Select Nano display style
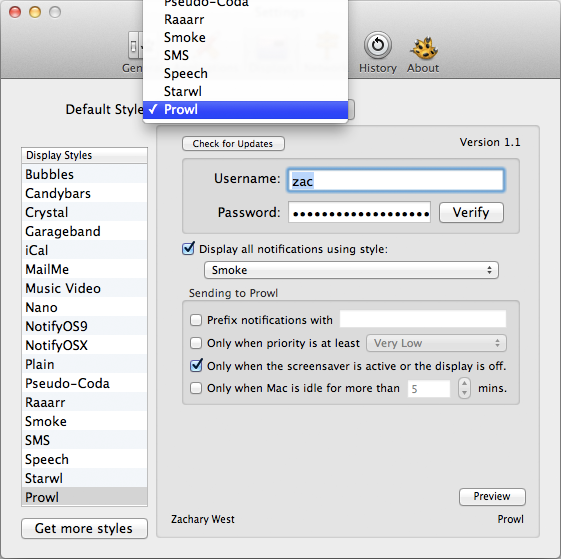This screenshot has width=561, height=559. tap(84, 307)
